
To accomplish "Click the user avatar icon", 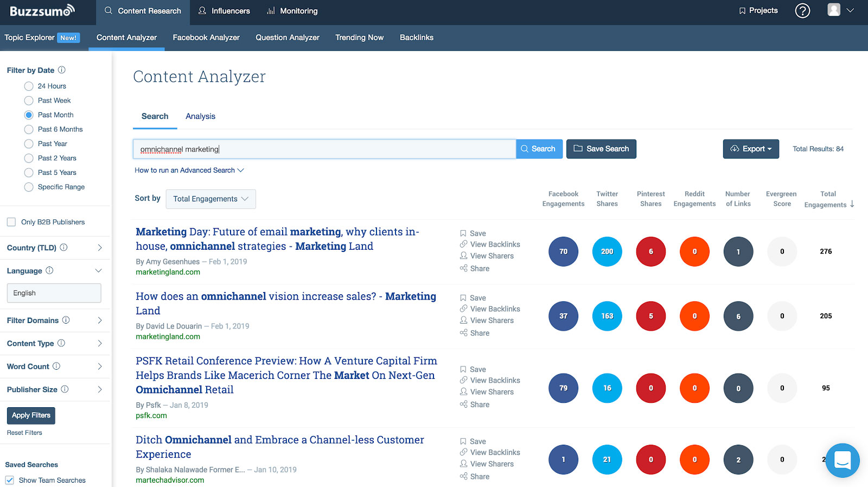I will point(834,10).
